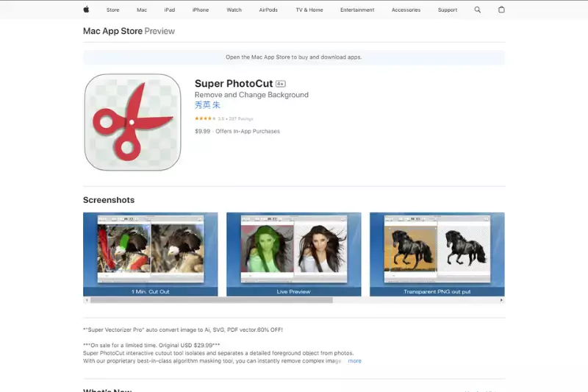Click the left arrow of screenshots scrollbar
This screenshot has width=588, height=392.
point(87,300)
